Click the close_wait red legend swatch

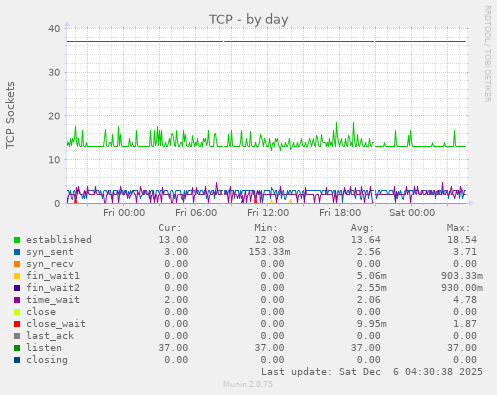pyautogui.click(x=17, y=324)
